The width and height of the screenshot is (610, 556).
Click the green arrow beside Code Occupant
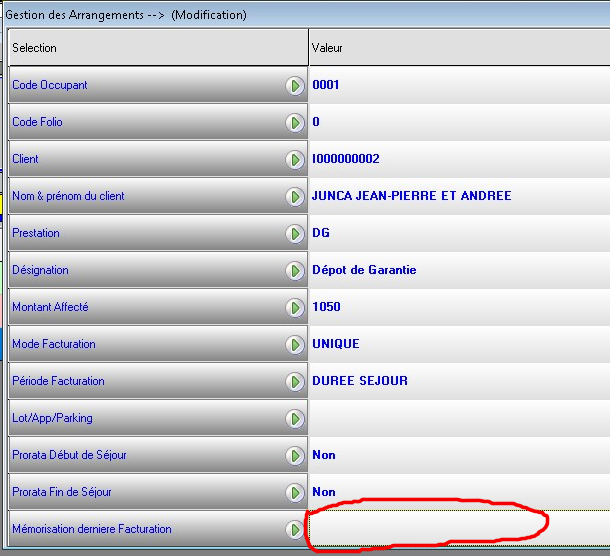click(295, 85)
